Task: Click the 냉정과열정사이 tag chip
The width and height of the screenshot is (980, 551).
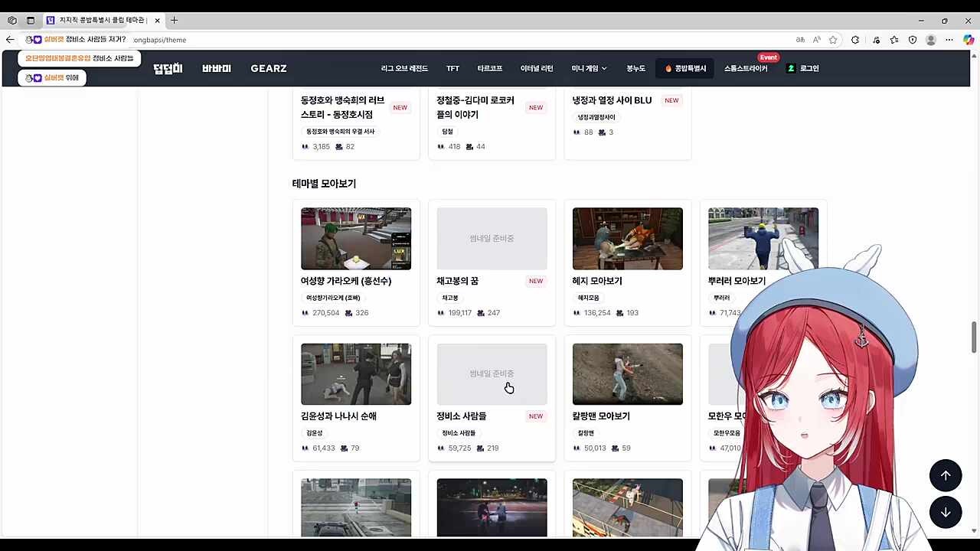Action: coord(596,117)
